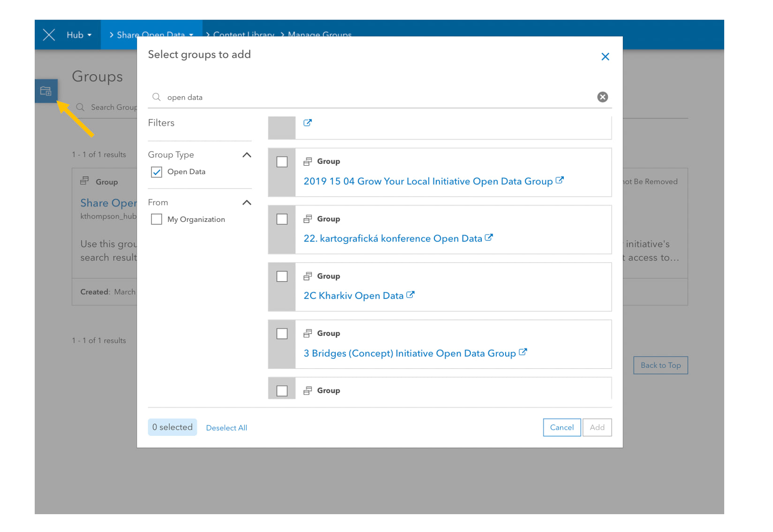
Task: Open external link icon for 22. kartografická konference
Action: pyautogui.click(x=489, y=238)
